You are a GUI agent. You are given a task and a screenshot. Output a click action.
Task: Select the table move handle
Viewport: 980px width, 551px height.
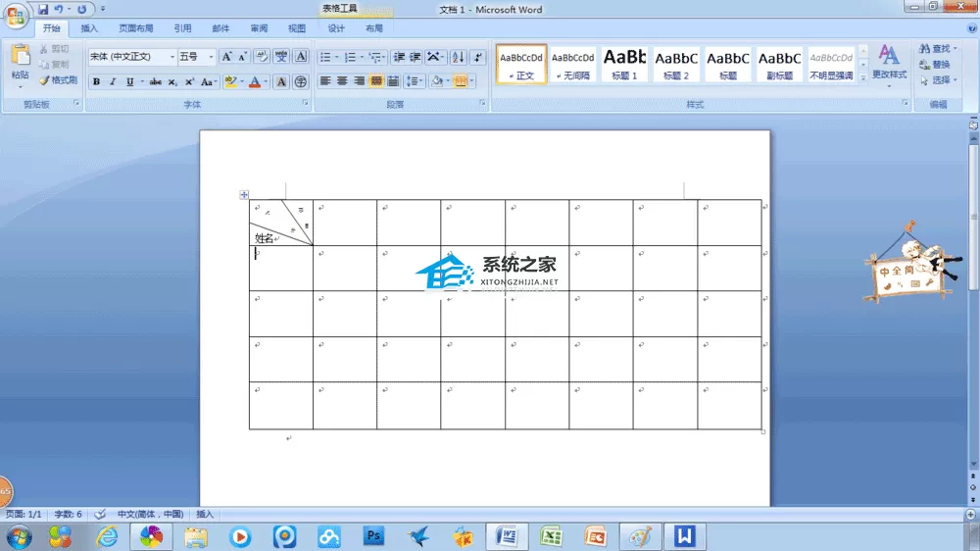244,195
